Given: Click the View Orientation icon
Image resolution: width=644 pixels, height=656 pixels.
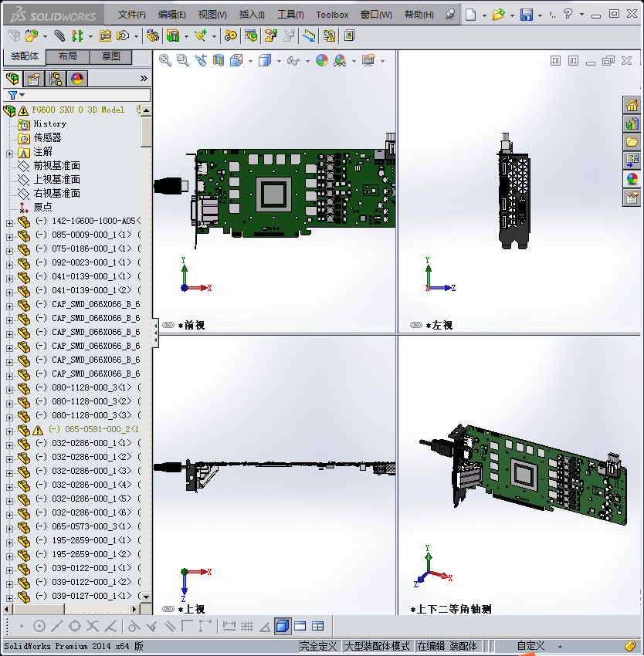Looking at the screenshot, I should point(236,61).
